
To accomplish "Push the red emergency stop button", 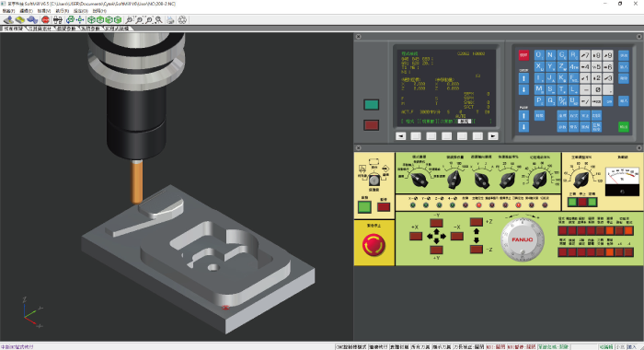I will pyautogui.click(x=374, y=245).
